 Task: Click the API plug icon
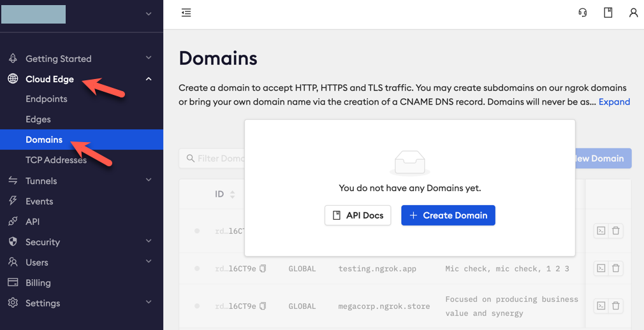13,221
